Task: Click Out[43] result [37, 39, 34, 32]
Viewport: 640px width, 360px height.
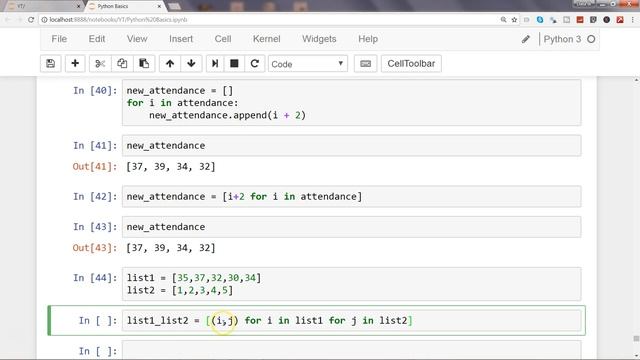Action: pyautogui.click(x=171, y=248)
